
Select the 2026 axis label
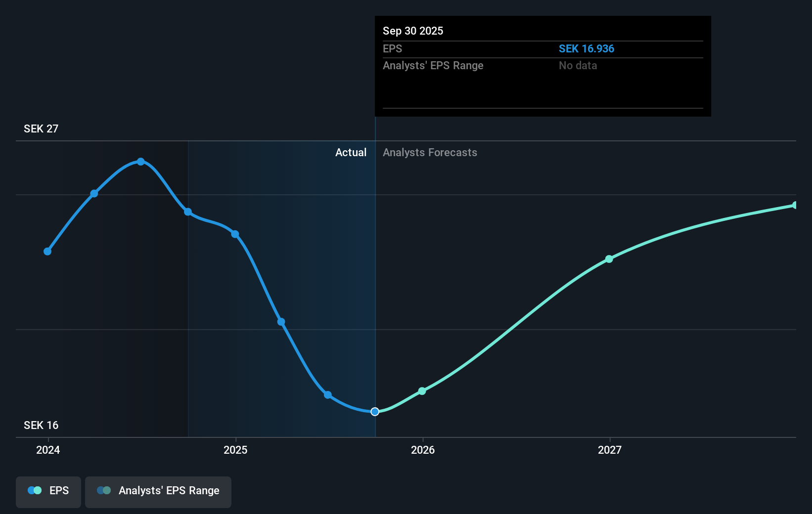point(422,450)
